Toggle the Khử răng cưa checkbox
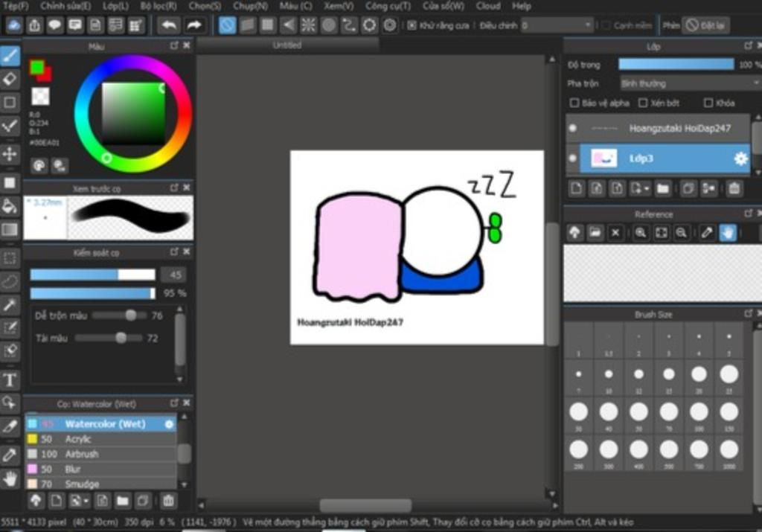762x532 pixels. tap(412, 25)
